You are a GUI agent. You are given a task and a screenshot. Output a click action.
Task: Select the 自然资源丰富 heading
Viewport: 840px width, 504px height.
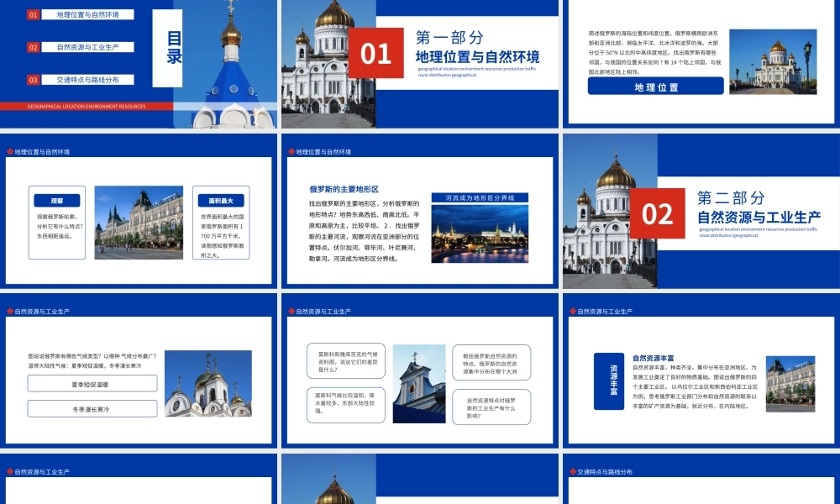[653, 358]
